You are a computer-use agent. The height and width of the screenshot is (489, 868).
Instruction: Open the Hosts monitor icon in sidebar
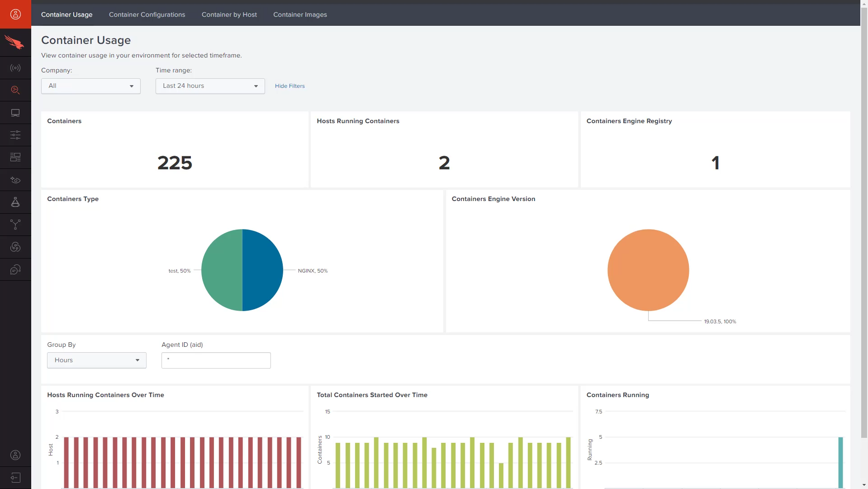coord(15,113)
